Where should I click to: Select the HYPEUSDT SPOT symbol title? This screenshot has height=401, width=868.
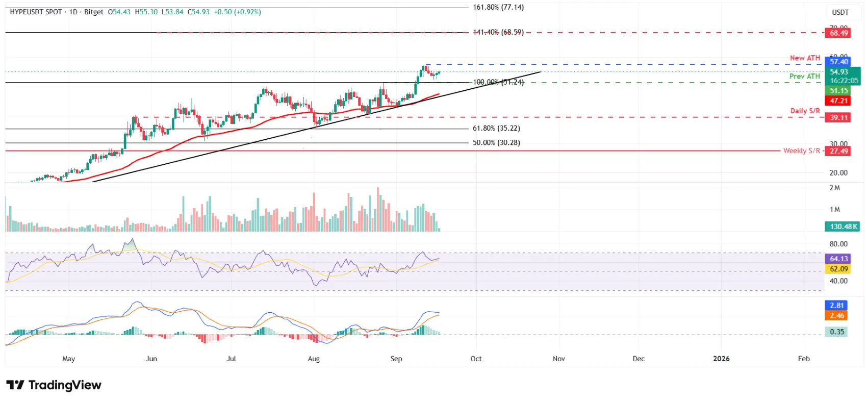[36, 12]
